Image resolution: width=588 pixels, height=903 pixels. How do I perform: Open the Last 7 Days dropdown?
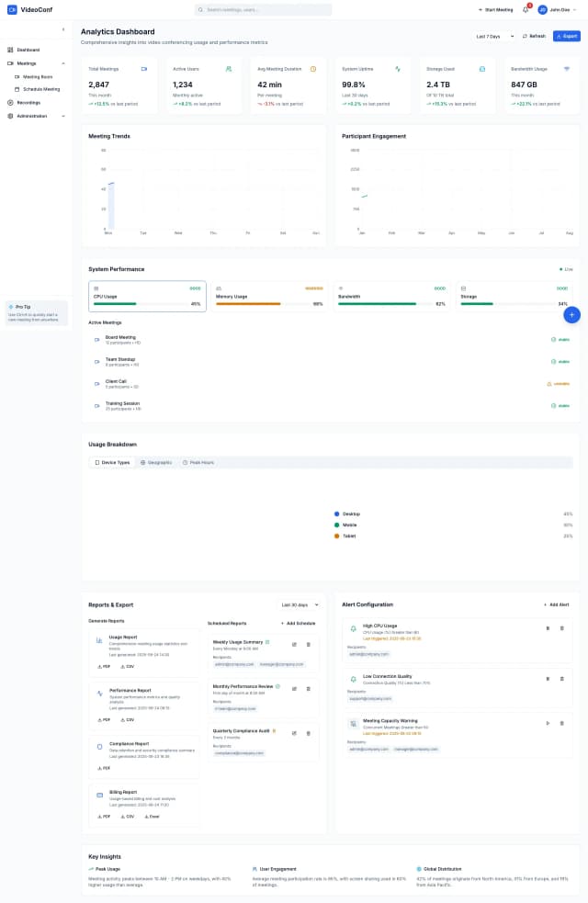click(x=494, y=36)
